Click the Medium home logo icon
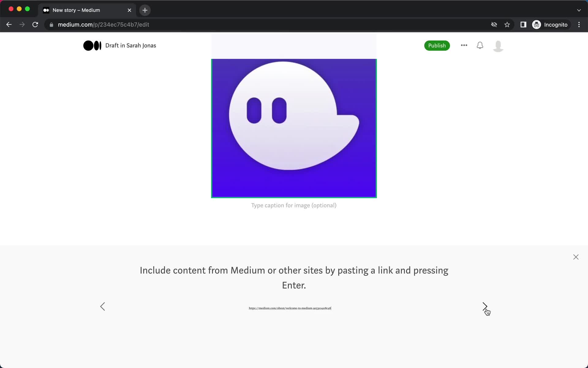This screenshot has width=588, height=368. tap(92, 45)
